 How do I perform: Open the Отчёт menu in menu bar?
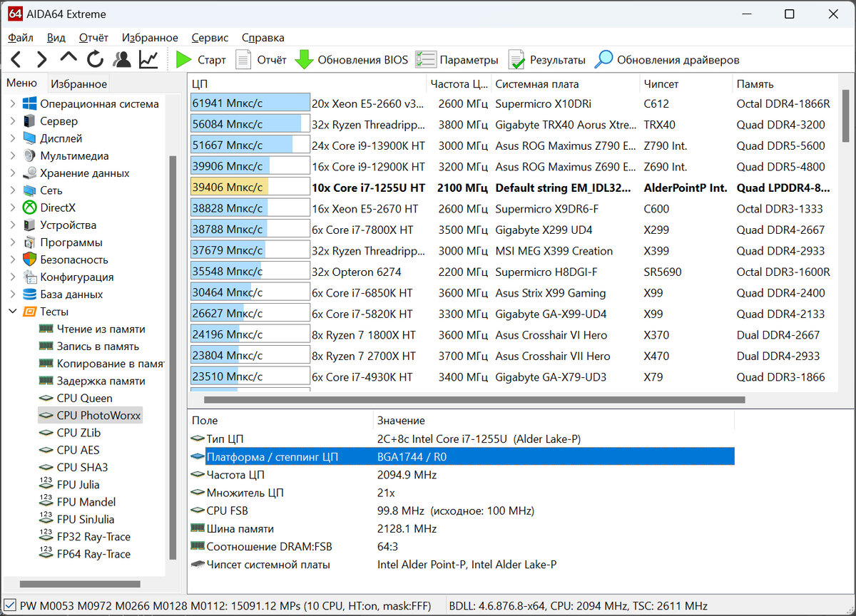tap(93, 38)
